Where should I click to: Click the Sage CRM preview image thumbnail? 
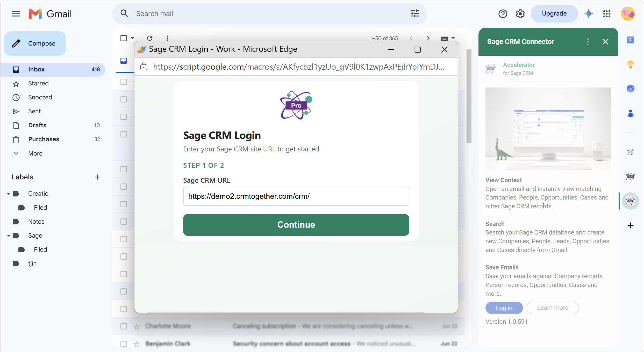click(x=548, y=129)
